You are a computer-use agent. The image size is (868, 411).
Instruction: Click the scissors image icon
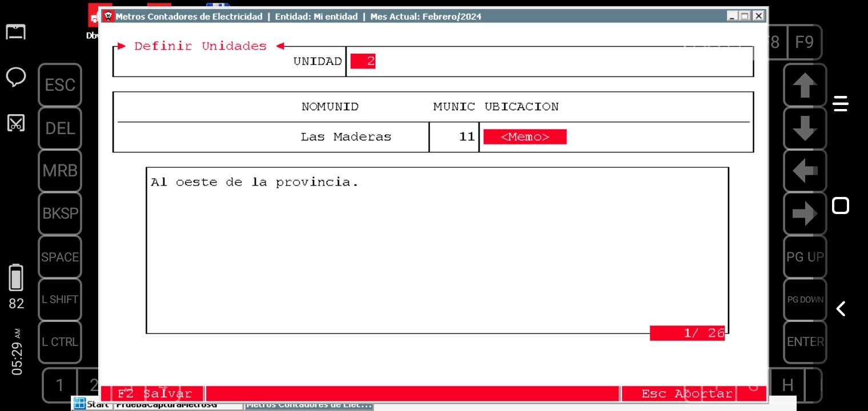tap(16, 123)
